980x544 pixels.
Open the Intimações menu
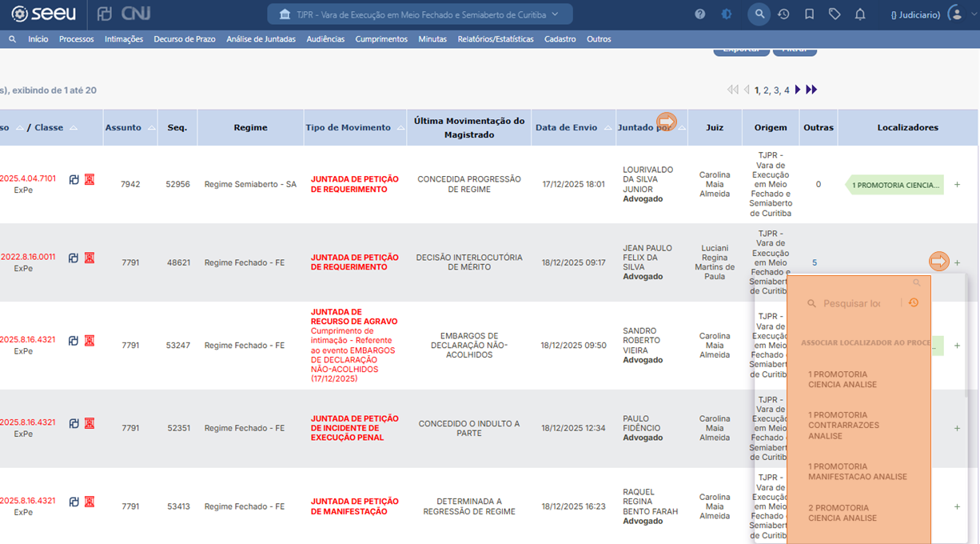(x=124, y=39)
